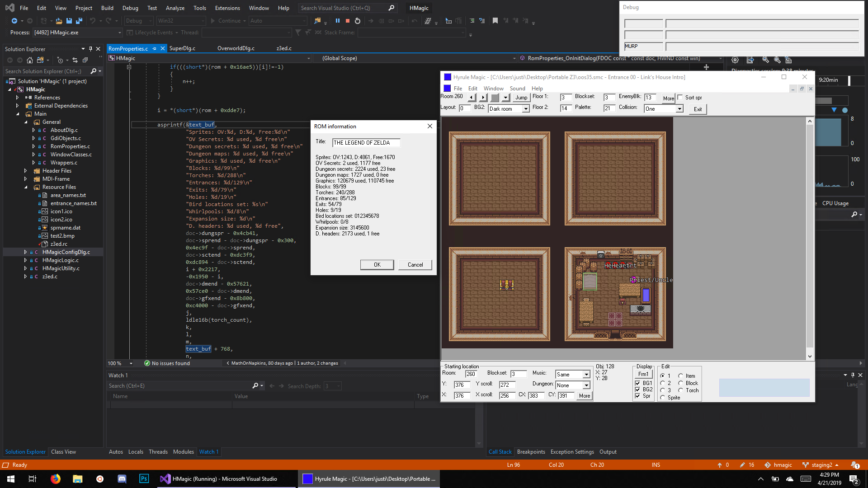Click the ROM Title input field
The height and width of the screenshot is (488, 868).
click(x=366, y=143)
